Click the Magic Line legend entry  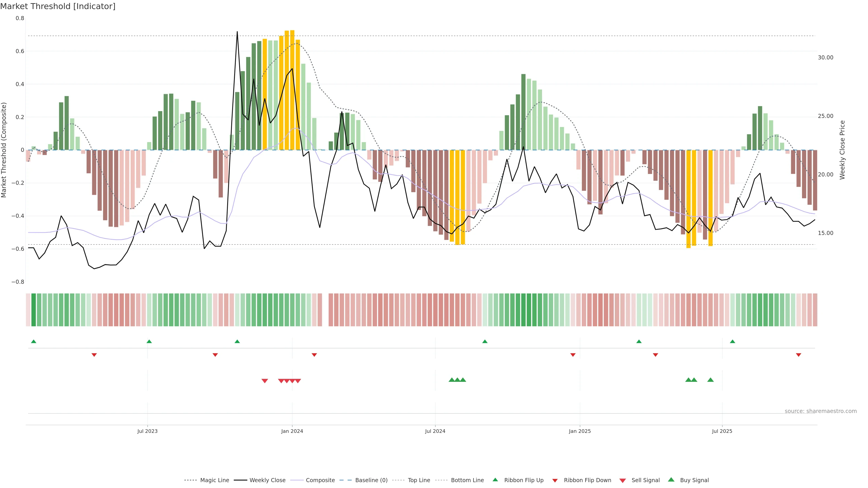click(x=214, y=480)
